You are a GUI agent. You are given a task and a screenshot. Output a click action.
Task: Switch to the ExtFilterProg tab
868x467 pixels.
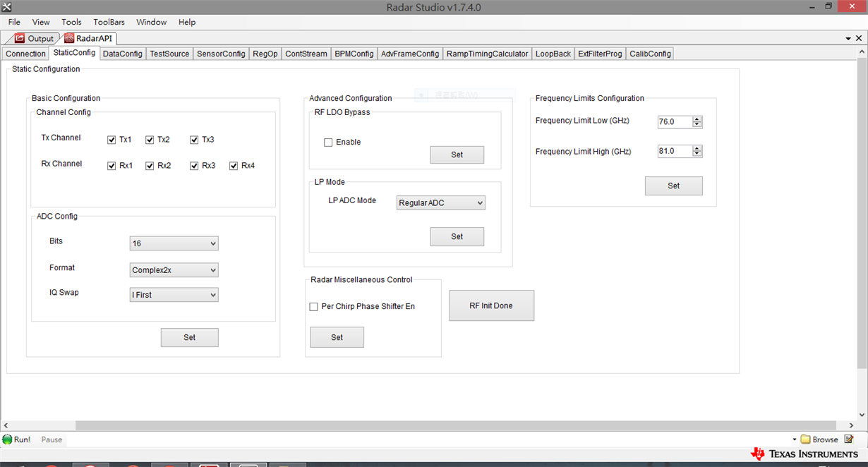pyautogui.click(x=600, y=54)
